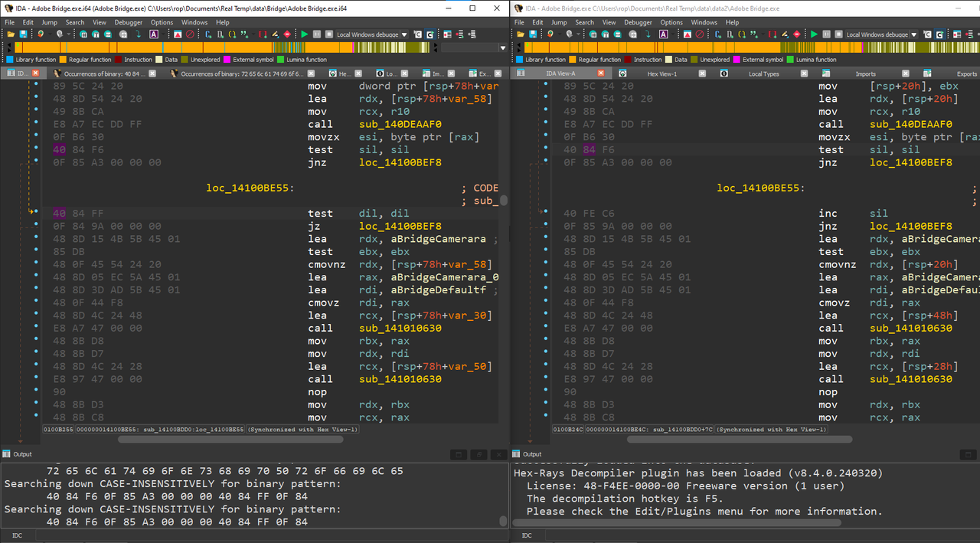Expand jump-forward history arrow in left toolbar
This screenshot has height=543, width=980.
[x=69, y=34]
